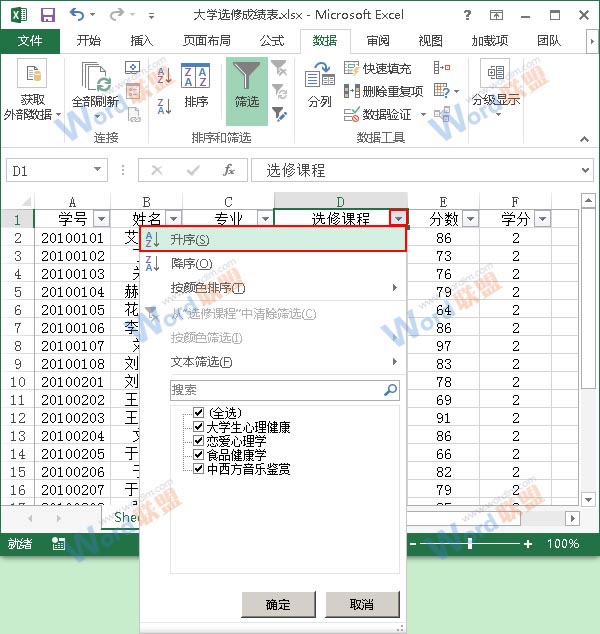Select 降序(O) descending sort menu item
The image size is (600, 634).
tap(273, 264)
